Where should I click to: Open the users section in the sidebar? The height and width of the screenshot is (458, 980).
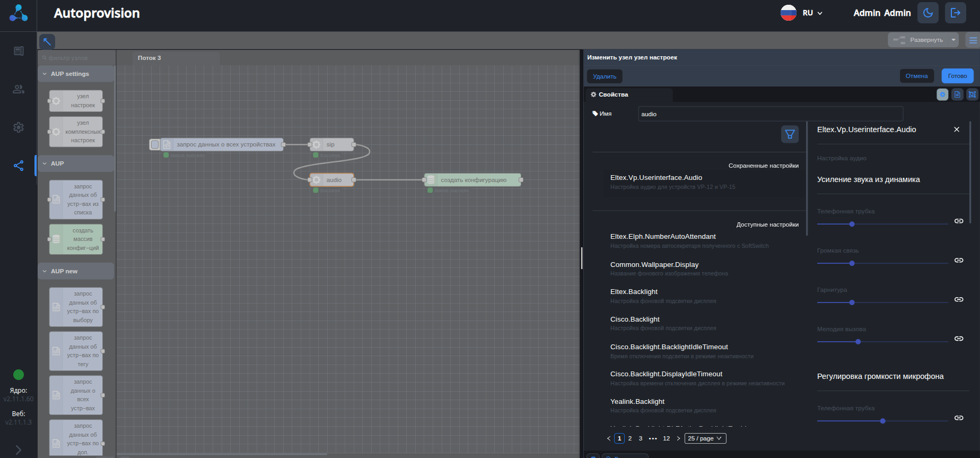point(19,89)
